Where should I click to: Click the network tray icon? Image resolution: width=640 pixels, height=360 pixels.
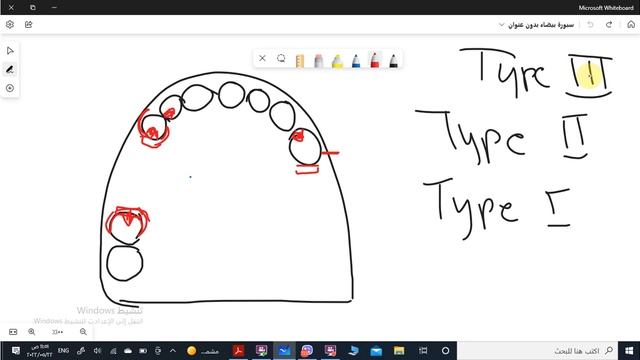pos(113,351)
